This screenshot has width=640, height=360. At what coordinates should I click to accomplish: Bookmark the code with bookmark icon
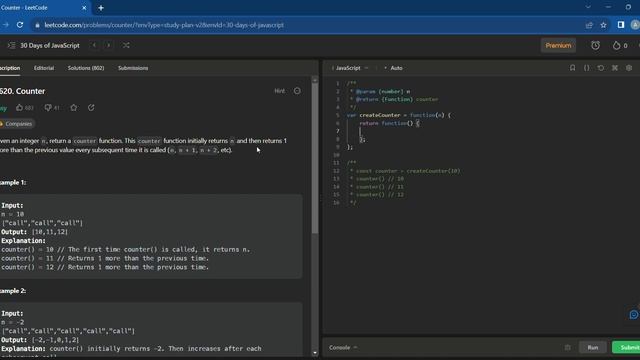[572, 68]
